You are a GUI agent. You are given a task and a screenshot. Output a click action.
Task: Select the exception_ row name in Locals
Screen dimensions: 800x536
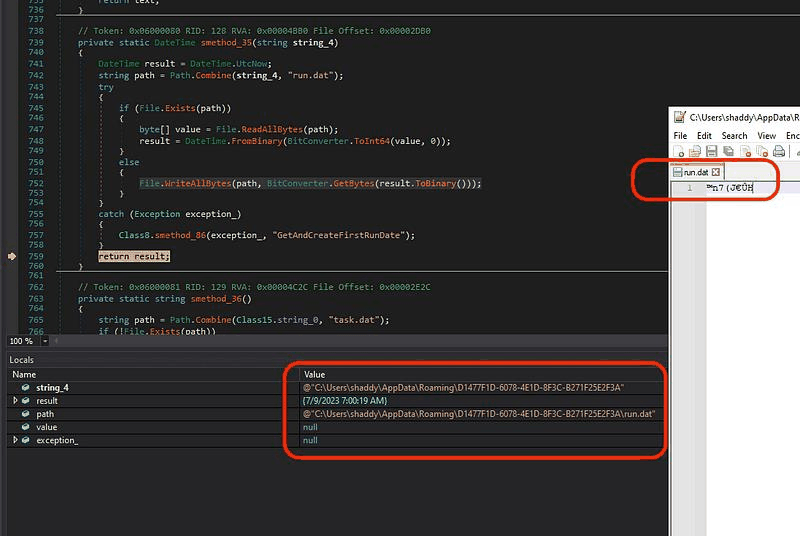(57, 440)
